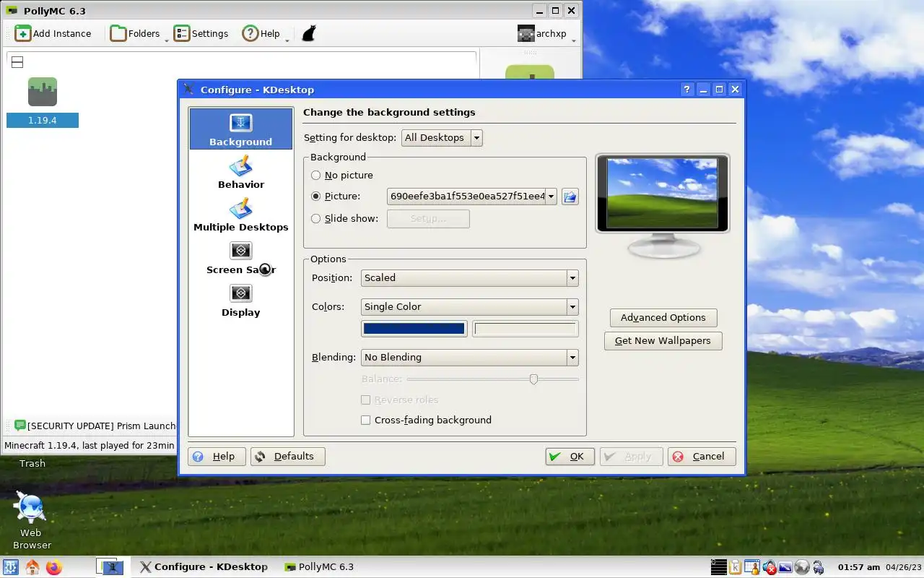This screenshot has height=578, width=924.
Task: Click the black terminal tray icon
Action: tap(718, 567)
